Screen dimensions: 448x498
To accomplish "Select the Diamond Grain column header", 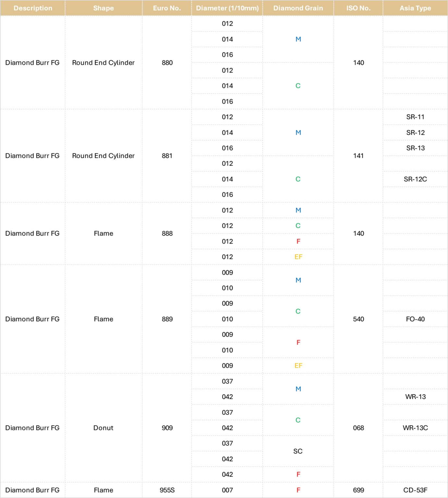I will [298, 8].
